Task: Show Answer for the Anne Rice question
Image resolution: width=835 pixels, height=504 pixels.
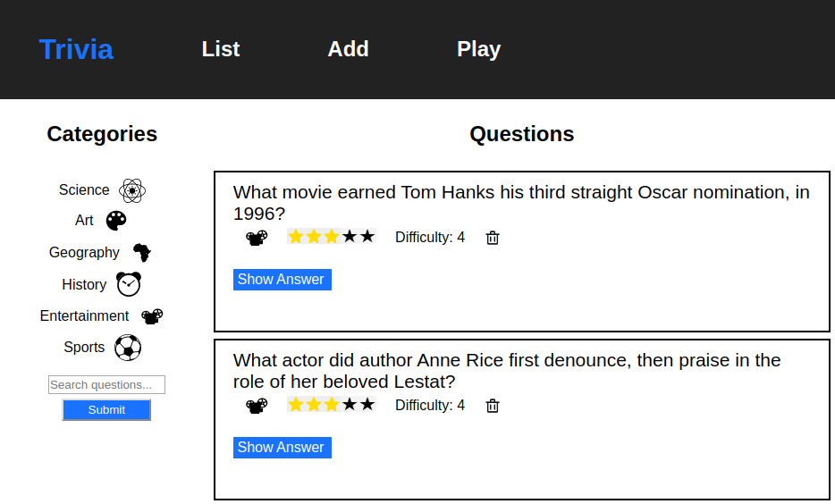Action: pyautogui.click(x=283, y=448)
